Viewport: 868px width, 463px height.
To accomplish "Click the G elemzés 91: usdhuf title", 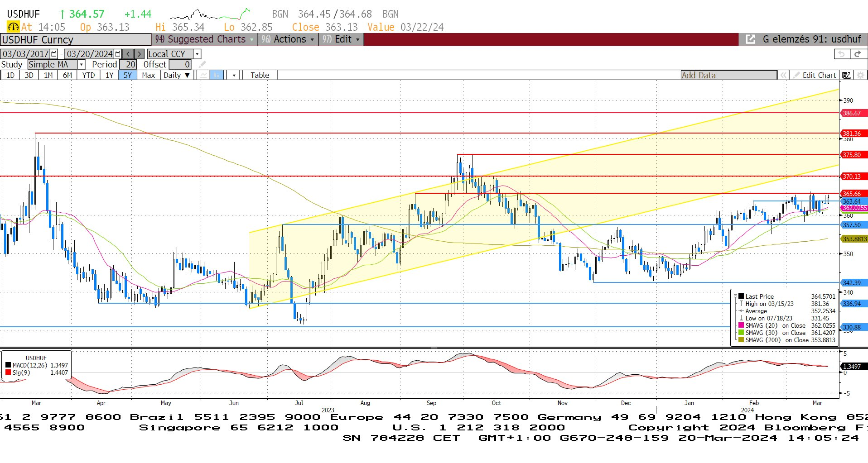I will (x=812, y=39).
